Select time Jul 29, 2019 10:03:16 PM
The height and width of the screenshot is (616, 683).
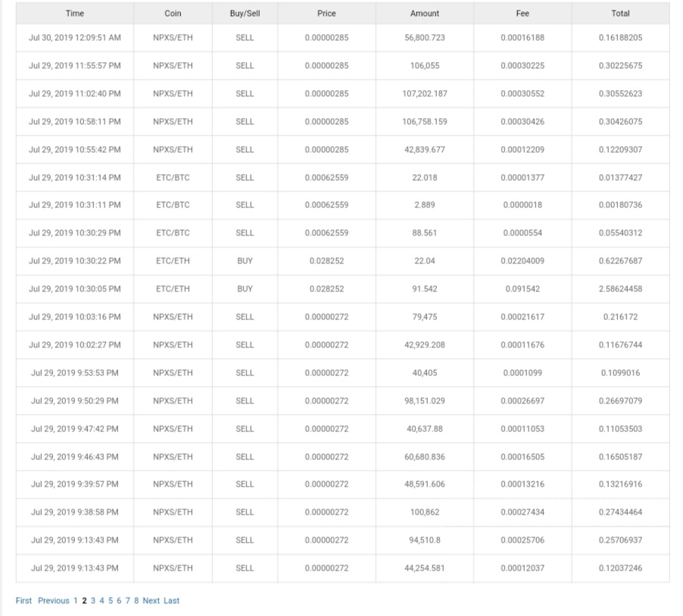[74, 317]
